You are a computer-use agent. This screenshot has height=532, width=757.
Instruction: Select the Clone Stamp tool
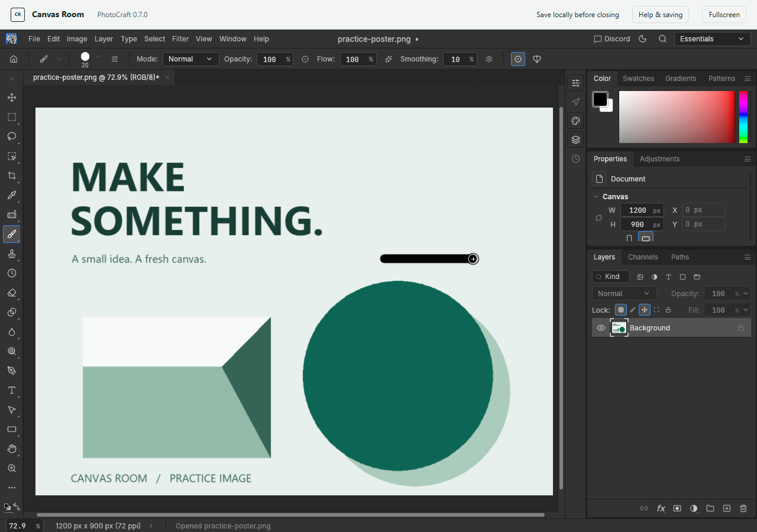point(11,254)
